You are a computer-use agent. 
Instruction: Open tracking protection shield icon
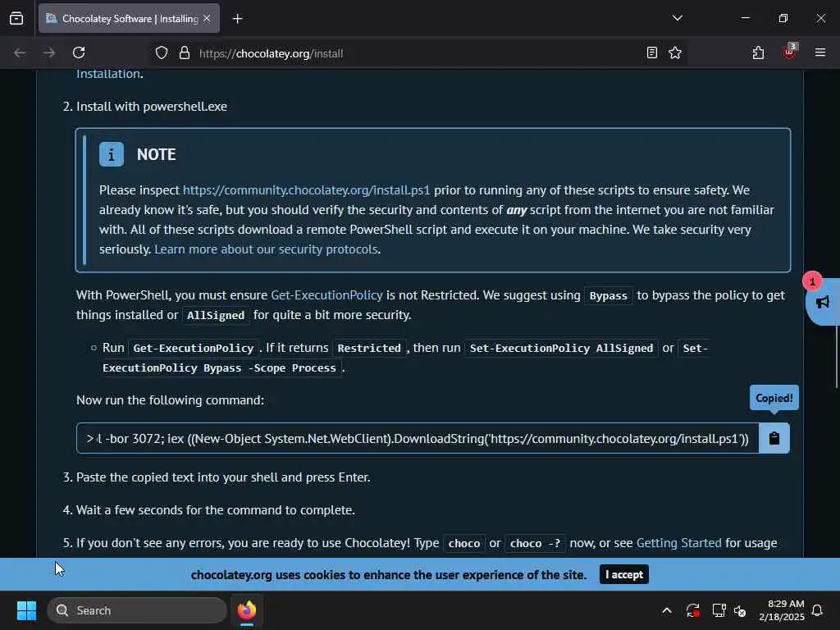pyautogui.click(x=162, y=53)
